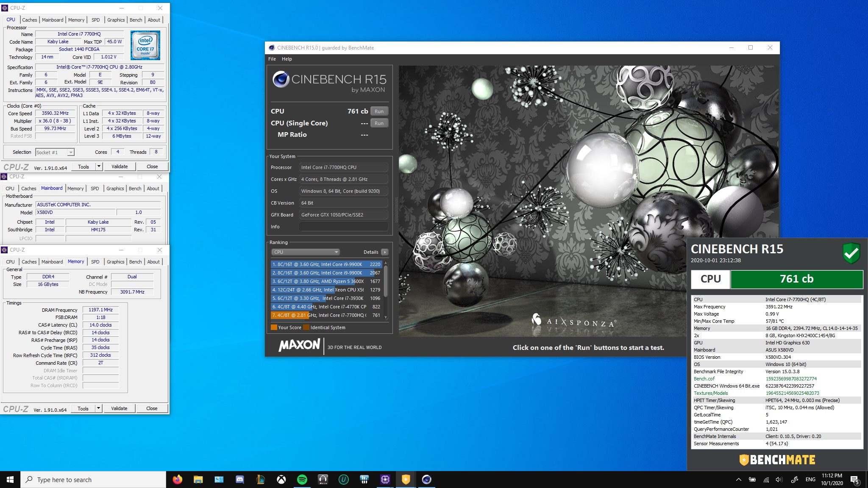Run the CPU Single Core benchmark
The image size is (868, 488).
coord(379,123)
